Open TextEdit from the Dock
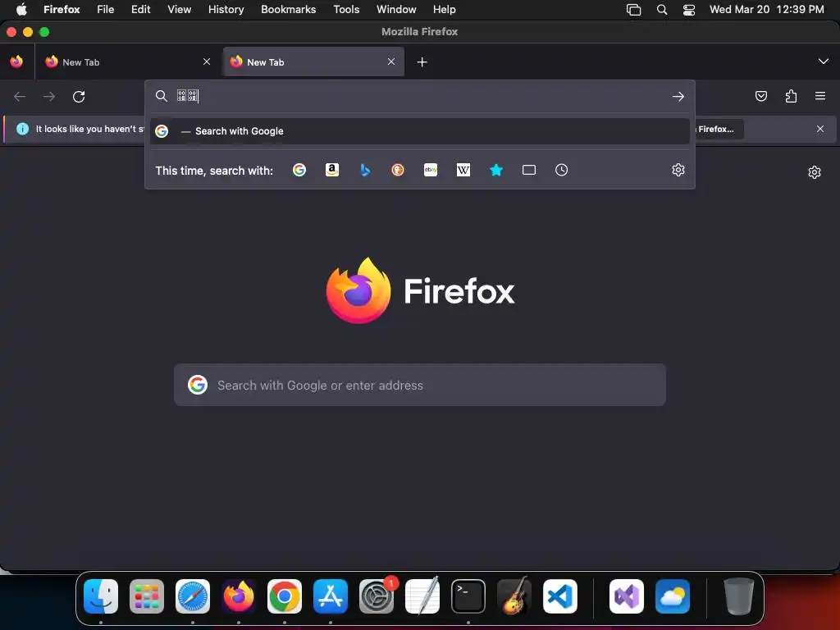 pyautogui.click(x=422, y=596)
